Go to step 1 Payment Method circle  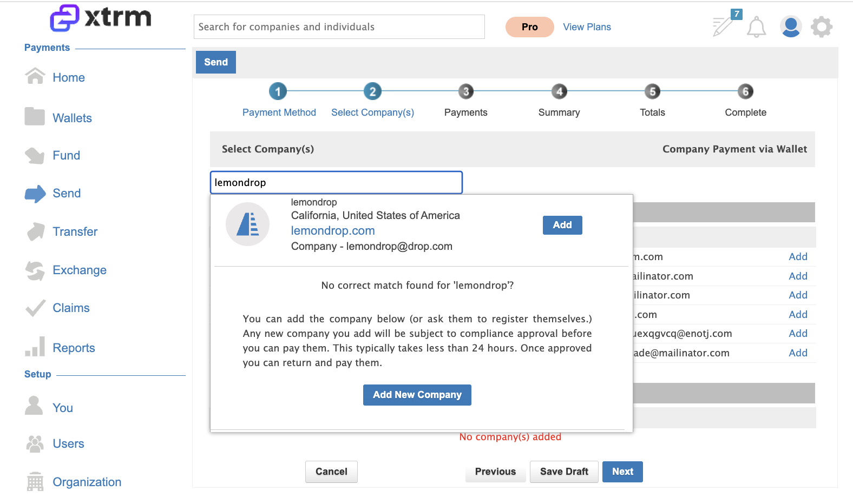tap(278, 91)
